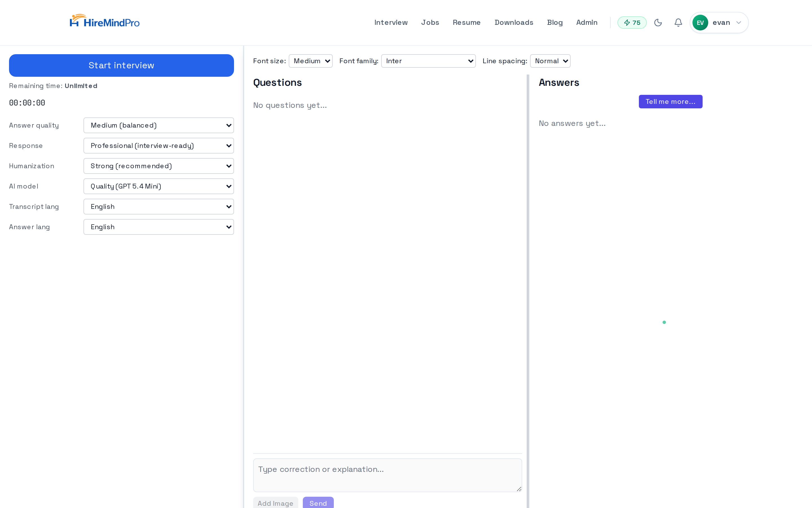
Task: Click the Questions/Answers panel divider
Action: (528, 291)
